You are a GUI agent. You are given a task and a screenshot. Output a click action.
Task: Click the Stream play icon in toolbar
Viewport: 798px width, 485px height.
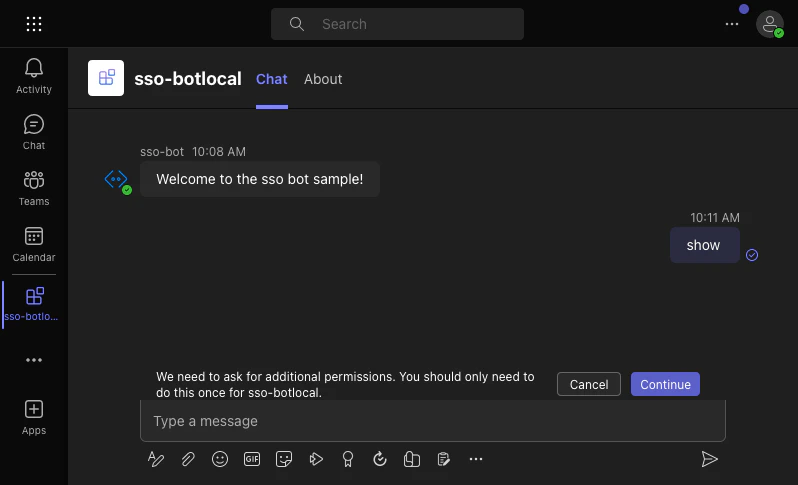316,459
